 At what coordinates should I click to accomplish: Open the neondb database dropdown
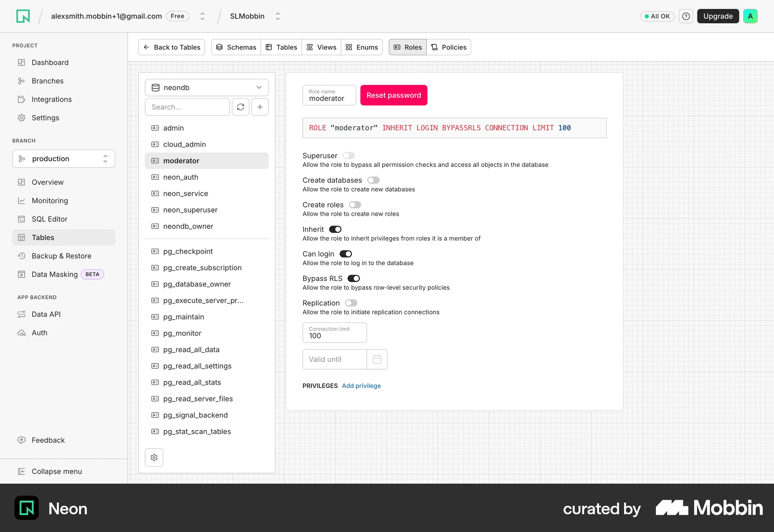(206, 87)
